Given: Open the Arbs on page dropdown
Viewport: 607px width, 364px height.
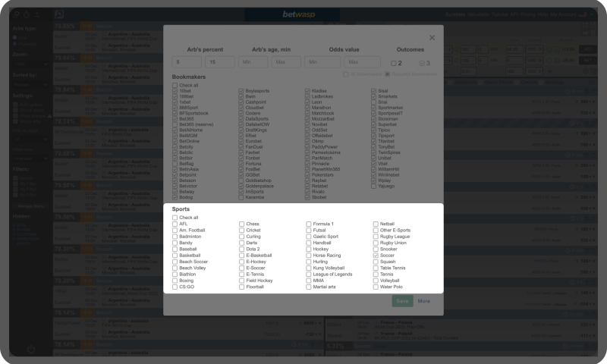Looking at the screenshot, I should click(x=30, y=140).
